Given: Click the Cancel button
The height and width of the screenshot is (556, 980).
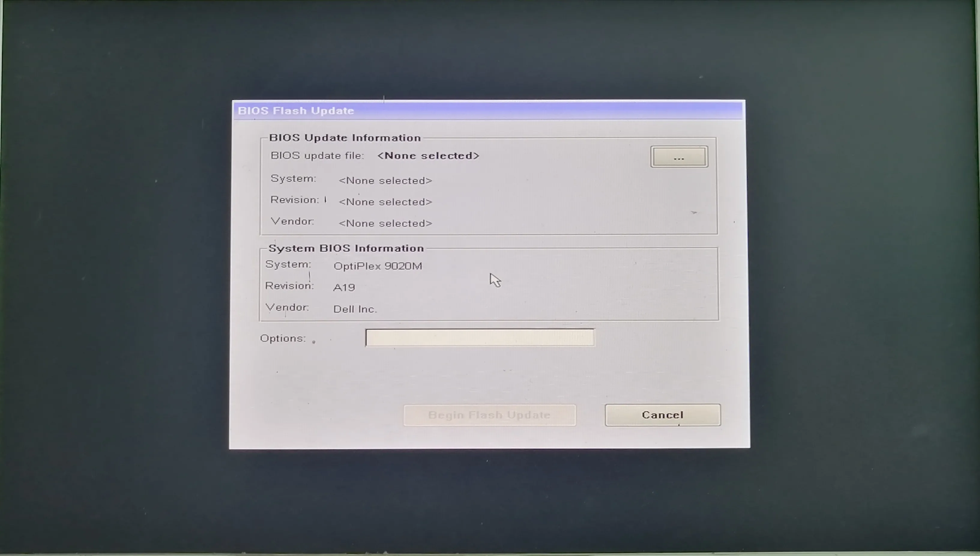Looking at the screenshot, I should pos(663,415).
